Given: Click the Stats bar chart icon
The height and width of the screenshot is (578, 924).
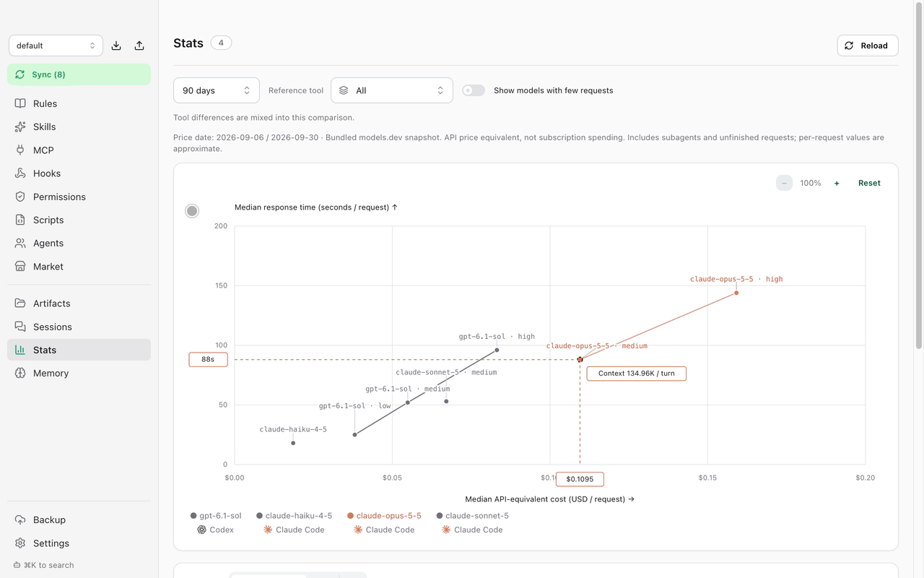Looking at the screenshot, I should (20, 350).
